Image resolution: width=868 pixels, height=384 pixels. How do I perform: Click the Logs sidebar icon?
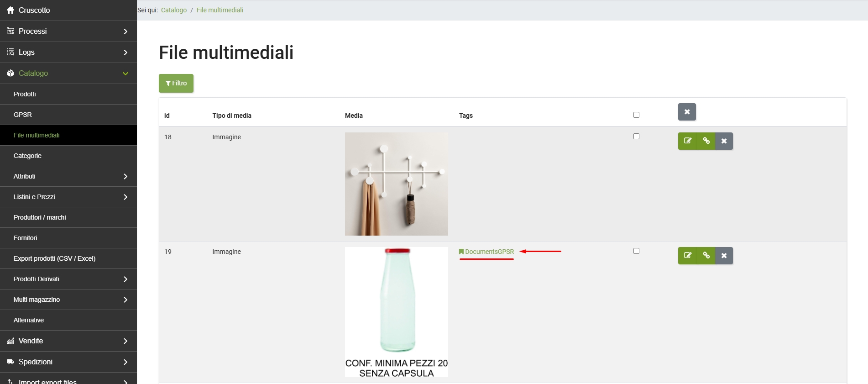point(10,52)
